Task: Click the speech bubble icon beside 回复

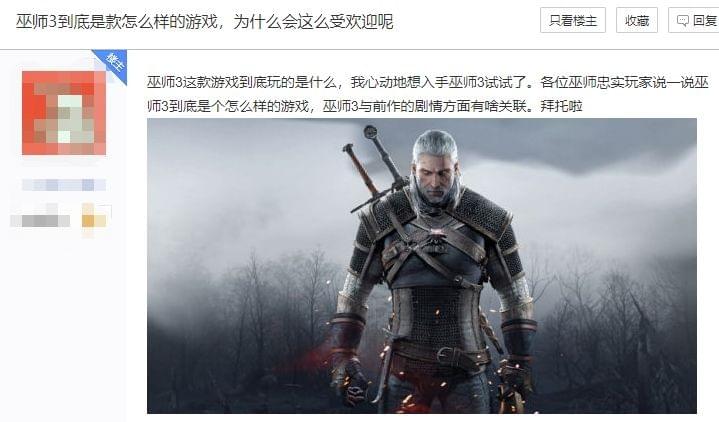Action: [x=683, y=21]
